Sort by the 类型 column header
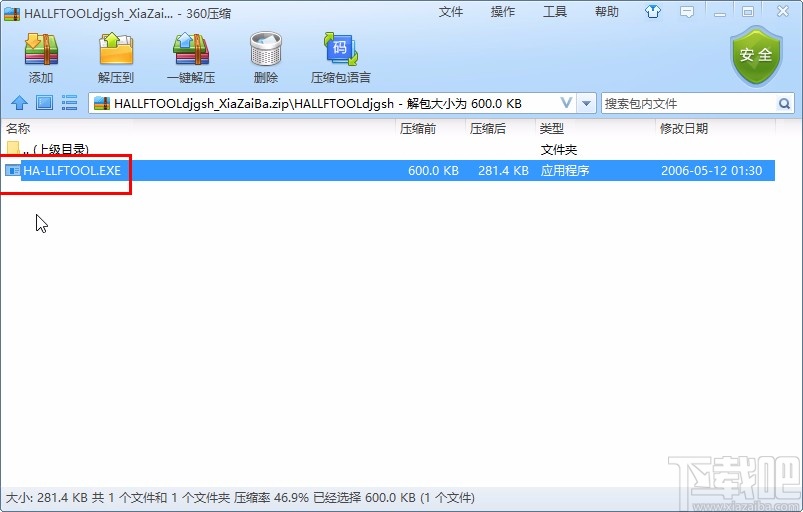This screenshot has height=512, width=803. (595, 129)
